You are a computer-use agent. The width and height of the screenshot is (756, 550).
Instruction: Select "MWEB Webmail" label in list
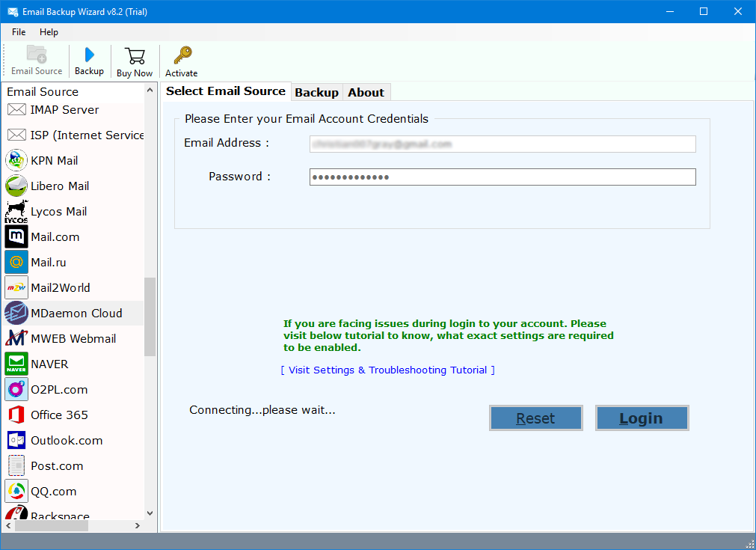click(x=73, y=339)
